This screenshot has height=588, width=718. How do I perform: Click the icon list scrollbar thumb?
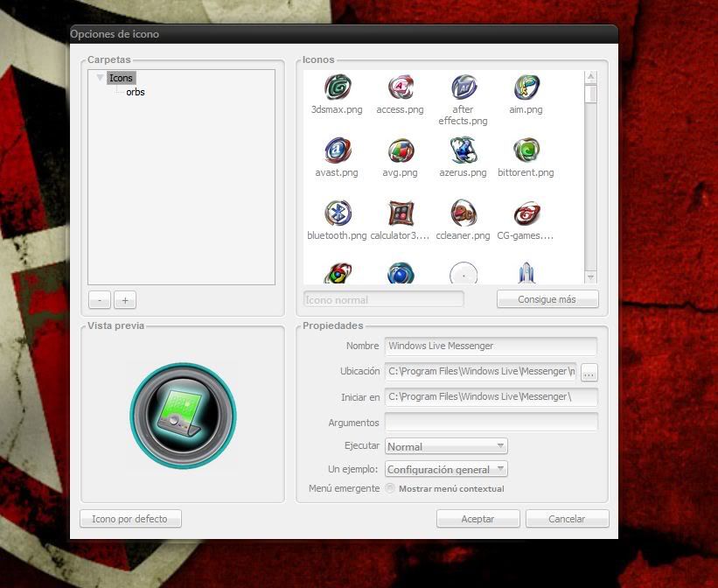click(590, 94)
